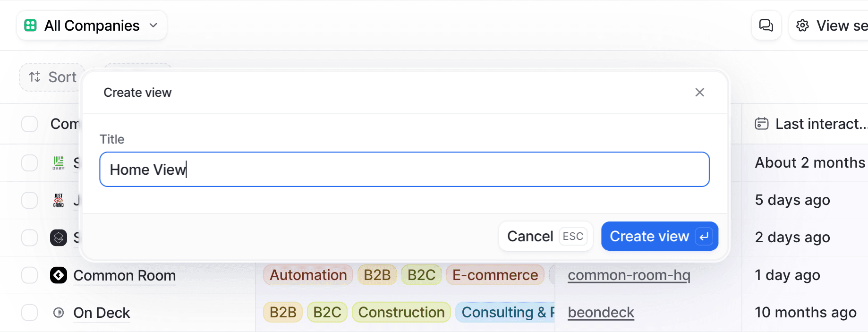Screen dimensions: 868x332
Task: Click the All Companies grid icon
Action: coord(31,26)
